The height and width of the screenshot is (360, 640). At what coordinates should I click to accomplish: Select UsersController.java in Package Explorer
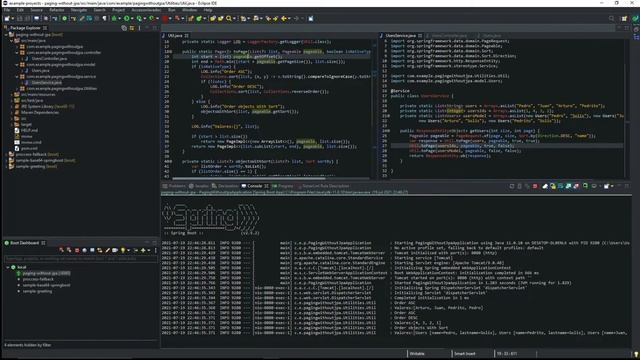pos(49,58)
